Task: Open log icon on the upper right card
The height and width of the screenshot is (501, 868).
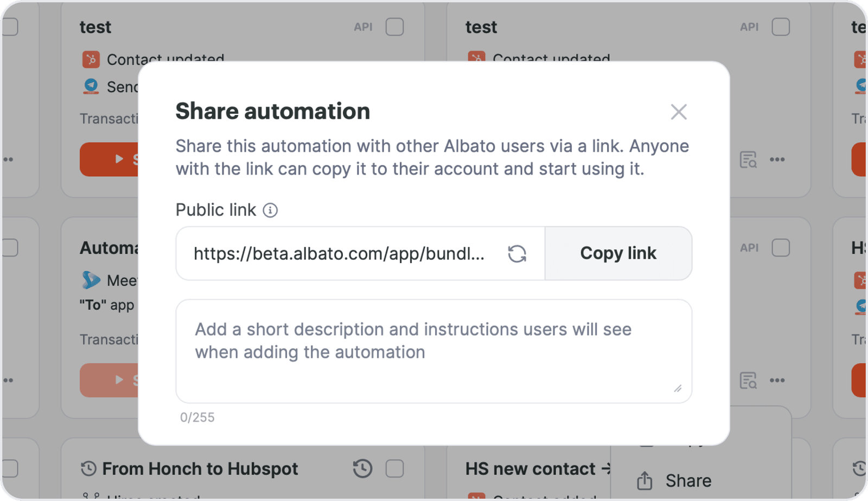Action: tap(748, 159)
